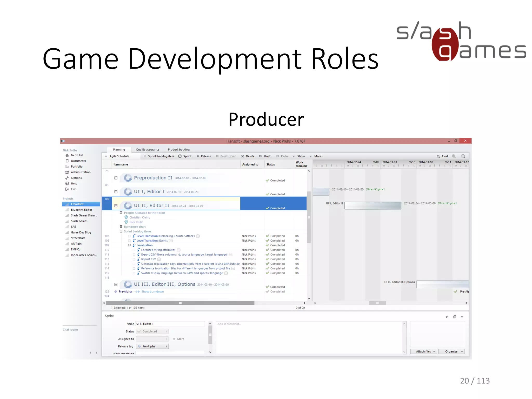Click Christian Oeing user icon
This screenshot has width=532, height=399.
click(x=126, y=217)
